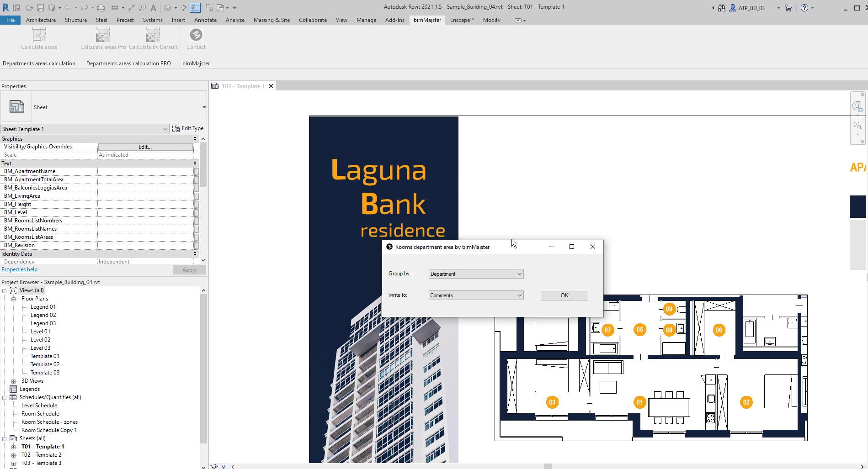868x469 pixels.
Task: Click room tag 06 on the floor plan
Action: click(719, 330)
